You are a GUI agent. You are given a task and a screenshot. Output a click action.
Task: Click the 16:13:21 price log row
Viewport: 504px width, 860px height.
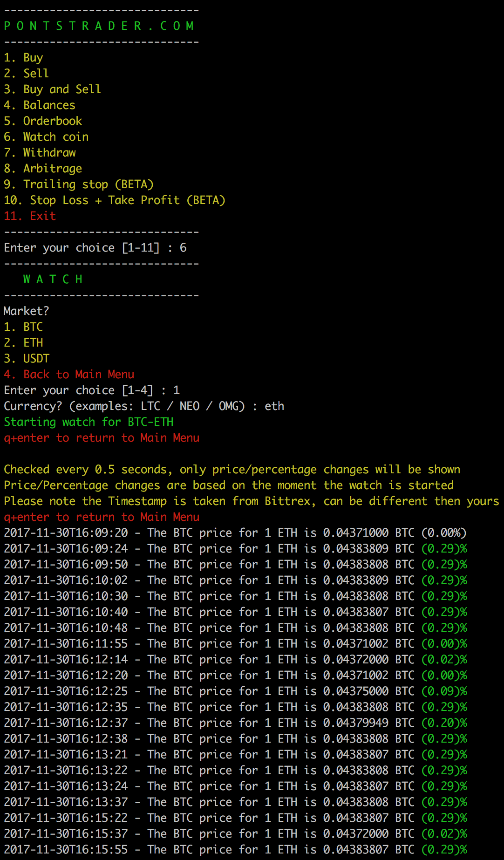(x=235, y=755)
